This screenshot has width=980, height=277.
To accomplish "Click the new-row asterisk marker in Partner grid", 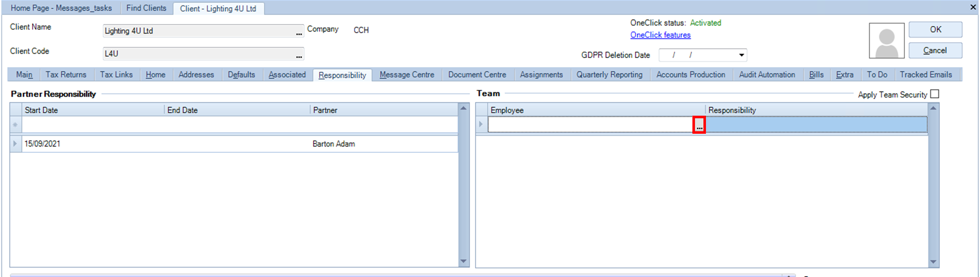I will click(16, 125).
